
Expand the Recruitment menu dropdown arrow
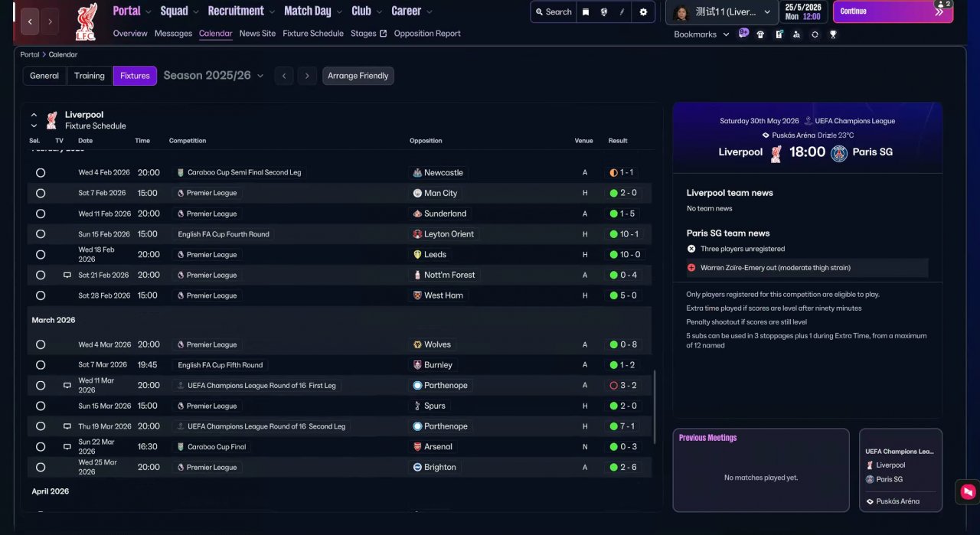click(x=272, y=11)
